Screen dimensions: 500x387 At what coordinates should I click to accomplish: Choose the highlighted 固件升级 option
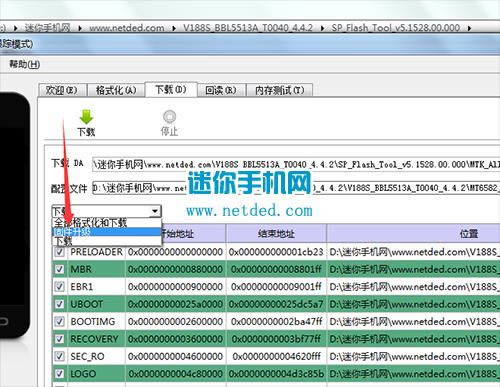[x=107, y=232]
